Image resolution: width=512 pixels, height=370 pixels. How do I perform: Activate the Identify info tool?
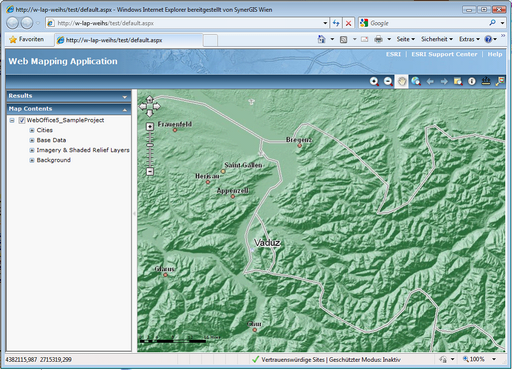(x=472, y=81)
